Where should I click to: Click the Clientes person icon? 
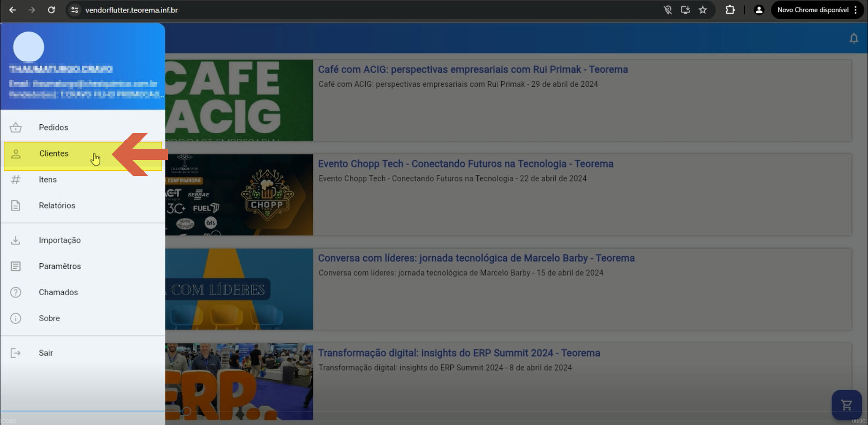pos(15,153)
